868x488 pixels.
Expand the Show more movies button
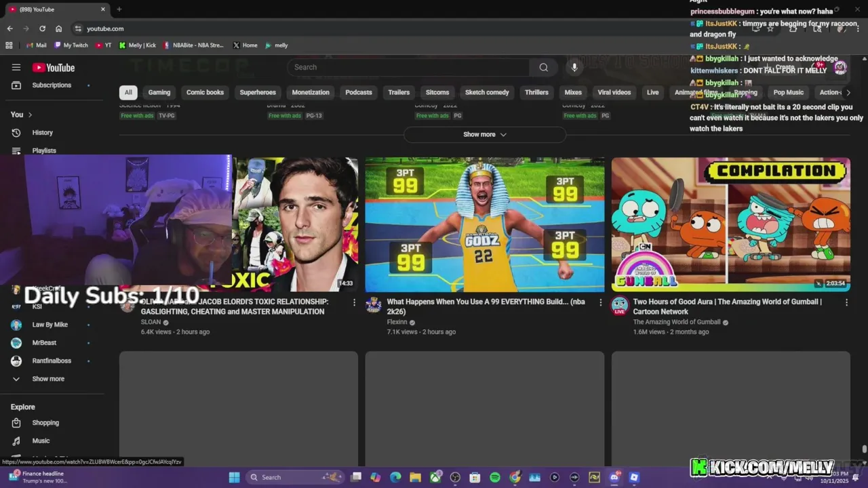tap(485, 134)
